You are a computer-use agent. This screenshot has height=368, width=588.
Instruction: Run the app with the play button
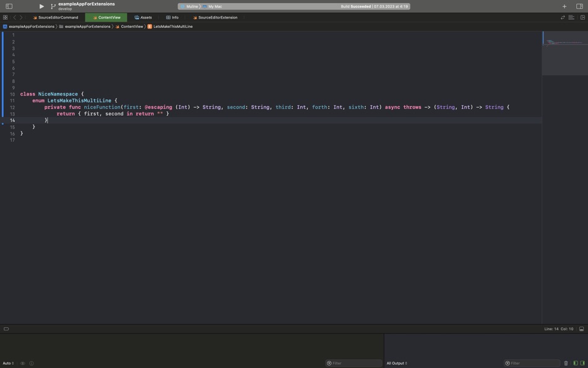41,6
